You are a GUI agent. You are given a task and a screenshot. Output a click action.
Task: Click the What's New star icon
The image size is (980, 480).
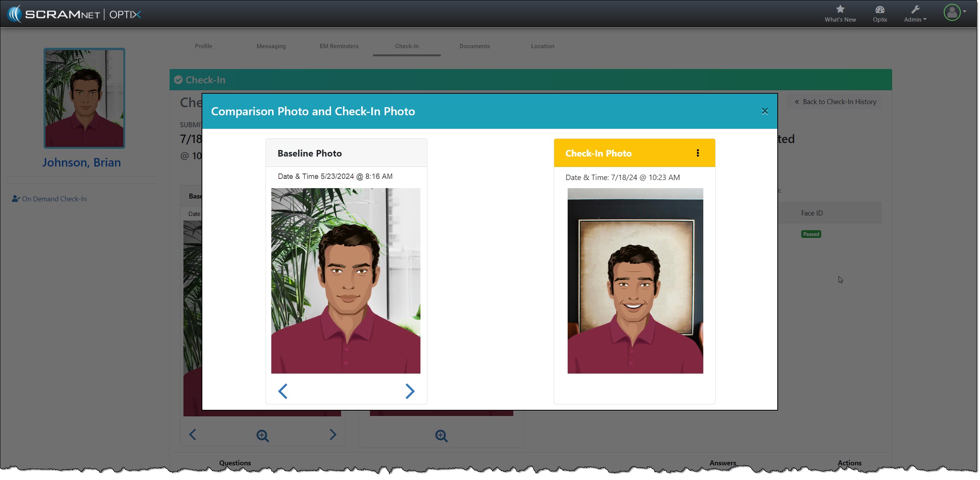(x=840, y=9)
